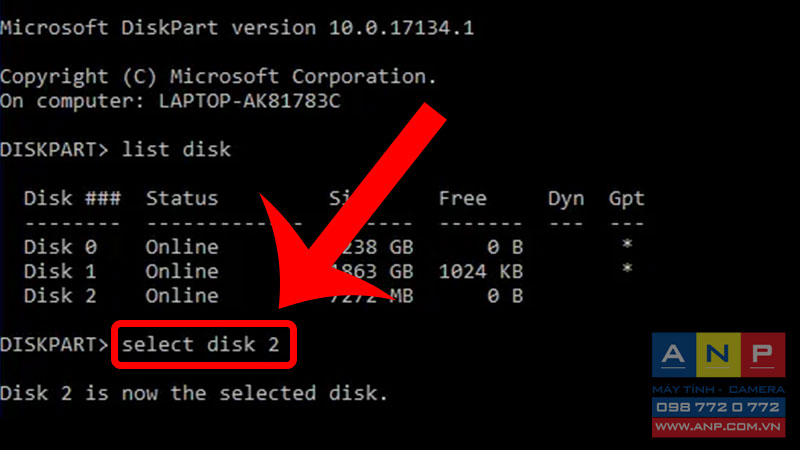Click the 'Dyn' column header
This screenshot has width=800, height=450.
(566, 198)
